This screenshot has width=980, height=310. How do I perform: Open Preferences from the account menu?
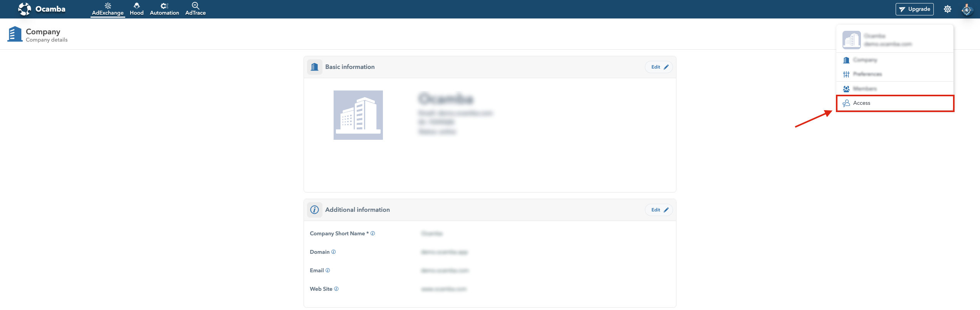pyautogui.click(x=867, y=74)
